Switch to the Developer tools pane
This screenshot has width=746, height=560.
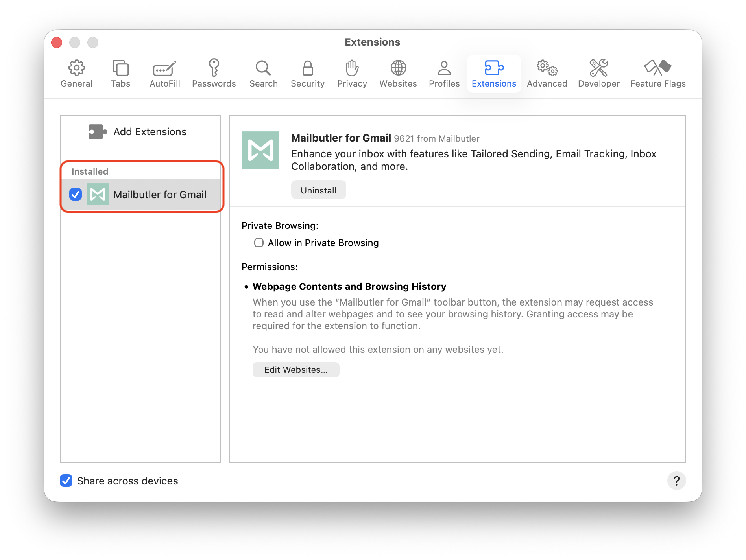(598, 74)
